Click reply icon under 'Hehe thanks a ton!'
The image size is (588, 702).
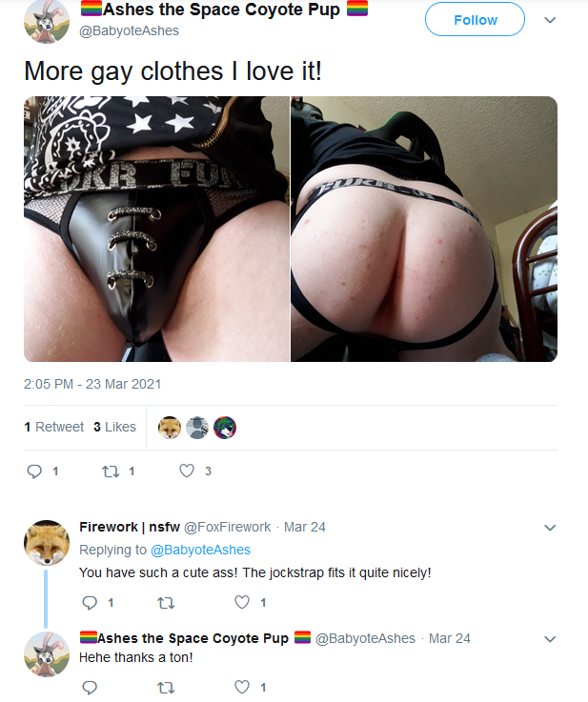coord(90,687)
